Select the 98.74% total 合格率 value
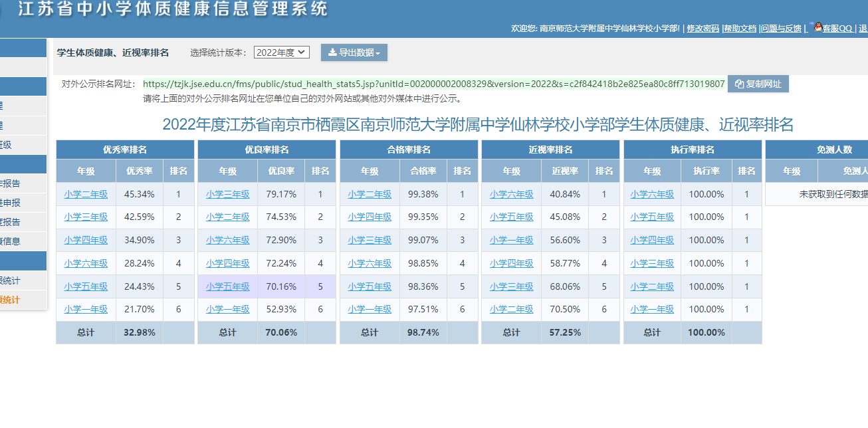This screenshot has width=868, height=428. tap(423, 332)
